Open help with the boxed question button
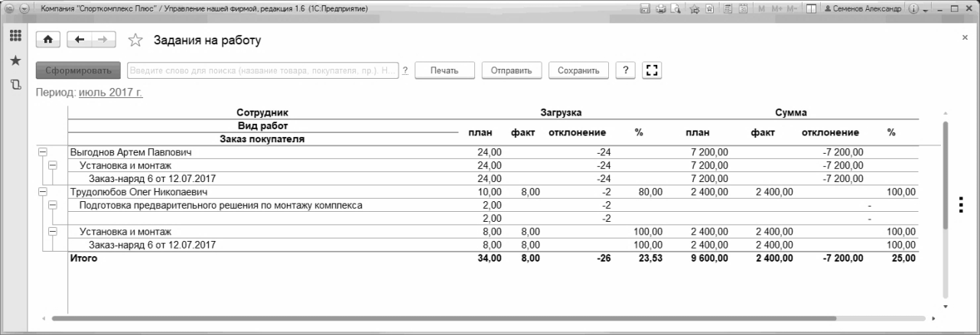The height and width of the screenshot is (335, 980). click(626, 70)
